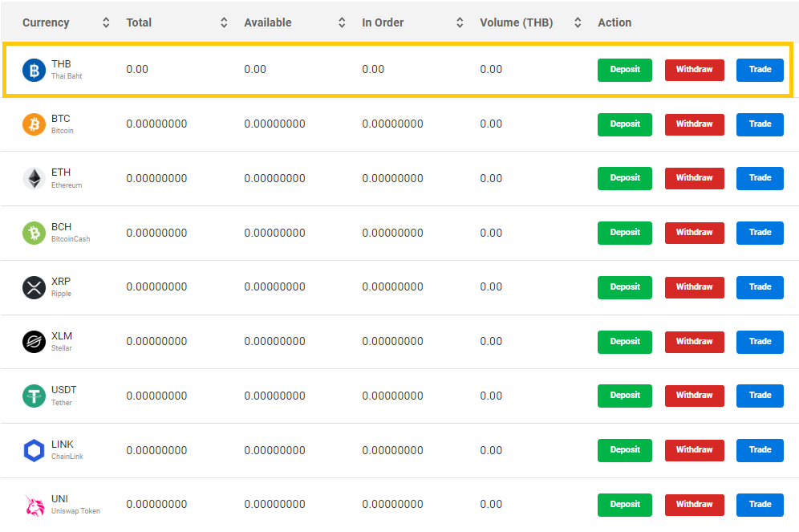Deposit Ripple in the XRP row

click(625, 287)
